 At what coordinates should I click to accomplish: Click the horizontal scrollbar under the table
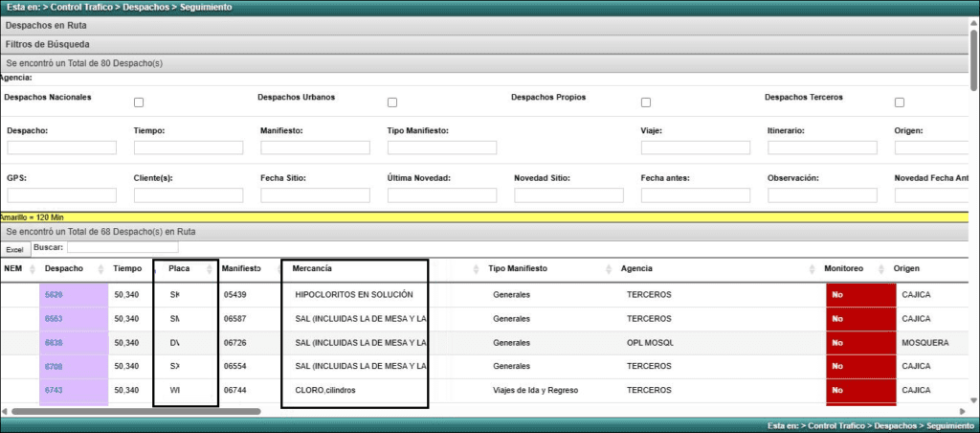(134, 411)
